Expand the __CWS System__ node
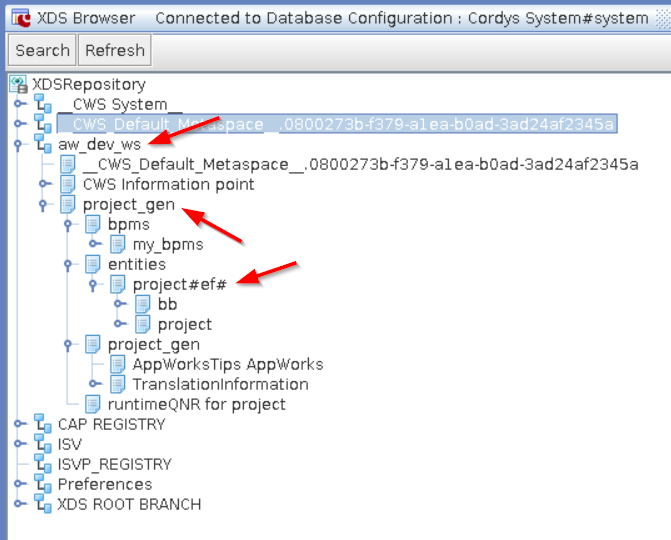The width and height of the screenshot is (671, 540). tap(19, 104)
